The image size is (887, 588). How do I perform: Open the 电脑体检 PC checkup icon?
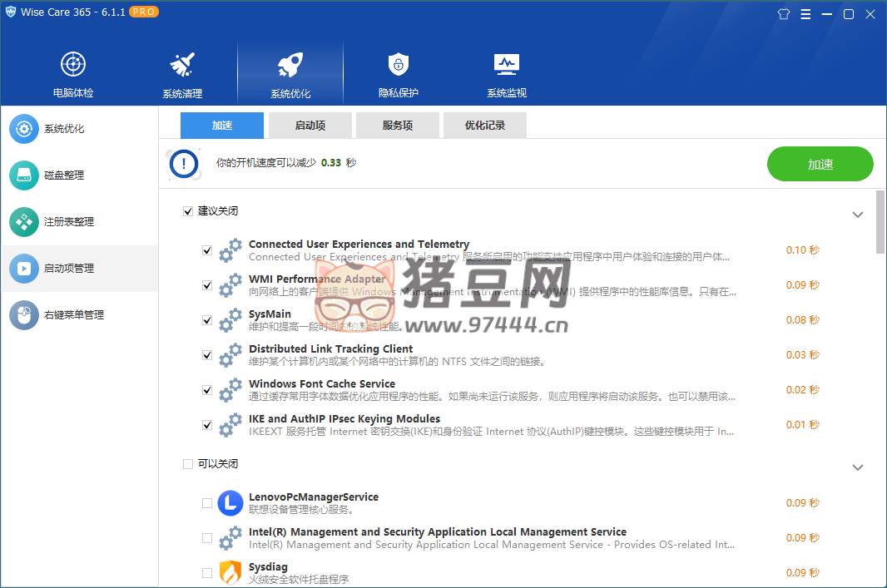pos(73,65)
